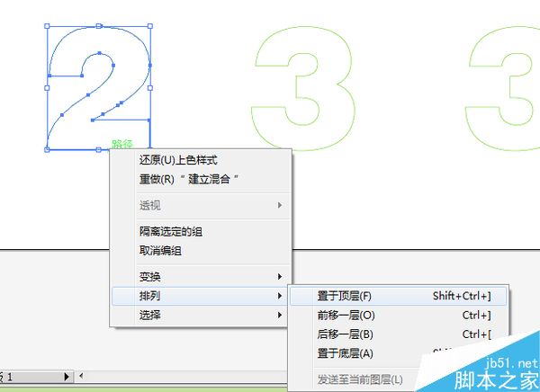Choose 置于顶层(F) from the 排列 submenu
540x392 pixels.
398,296
